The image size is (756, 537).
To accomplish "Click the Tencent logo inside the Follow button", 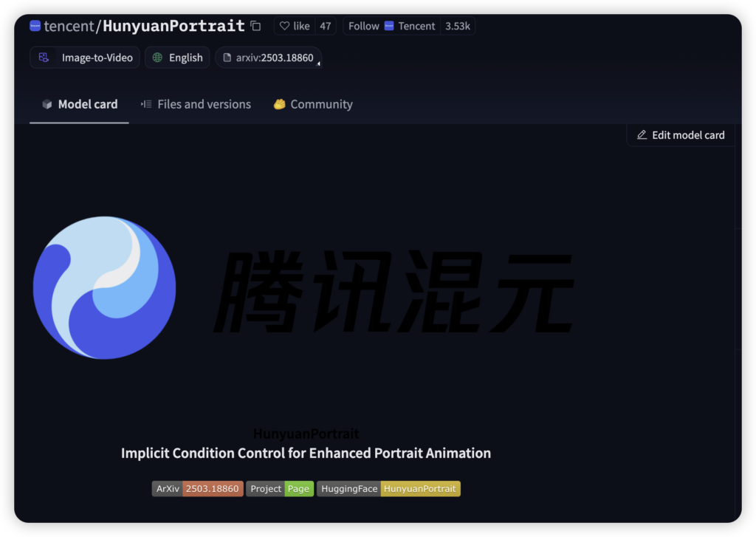I will point(389,26).
